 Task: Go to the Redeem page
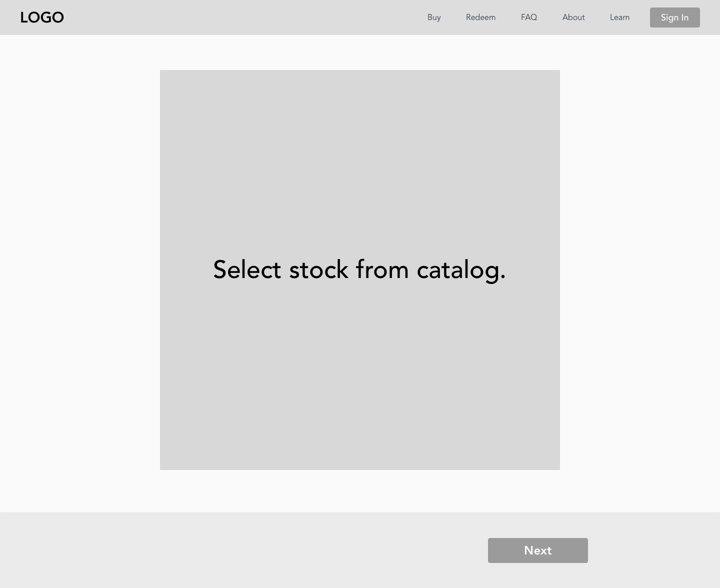480,17
